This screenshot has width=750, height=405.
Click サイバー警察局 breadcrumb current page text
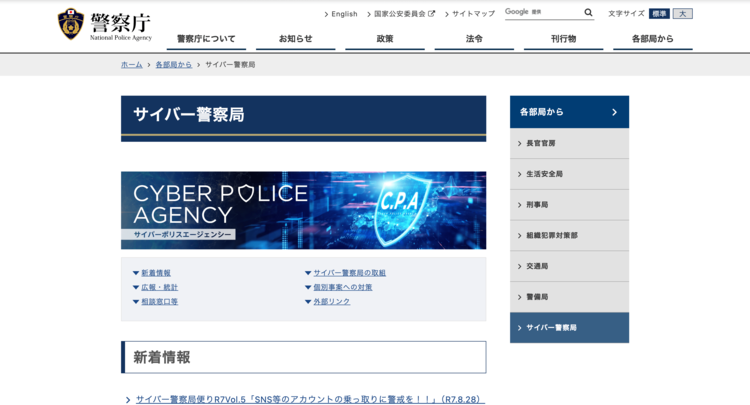(x=230, y=65)
